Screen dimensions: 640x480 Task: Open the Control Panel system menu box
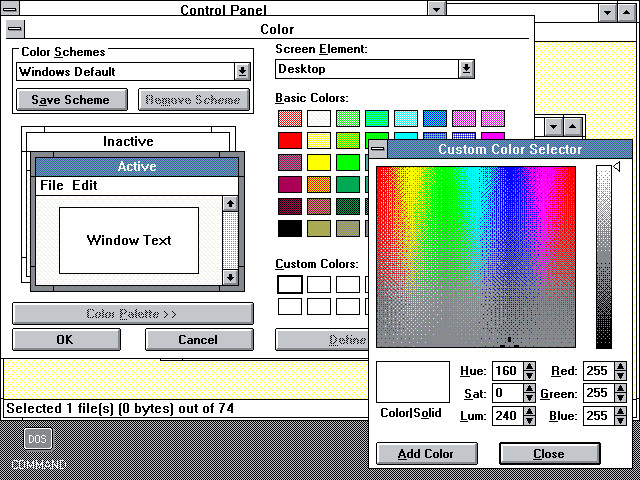click(10, 8)
